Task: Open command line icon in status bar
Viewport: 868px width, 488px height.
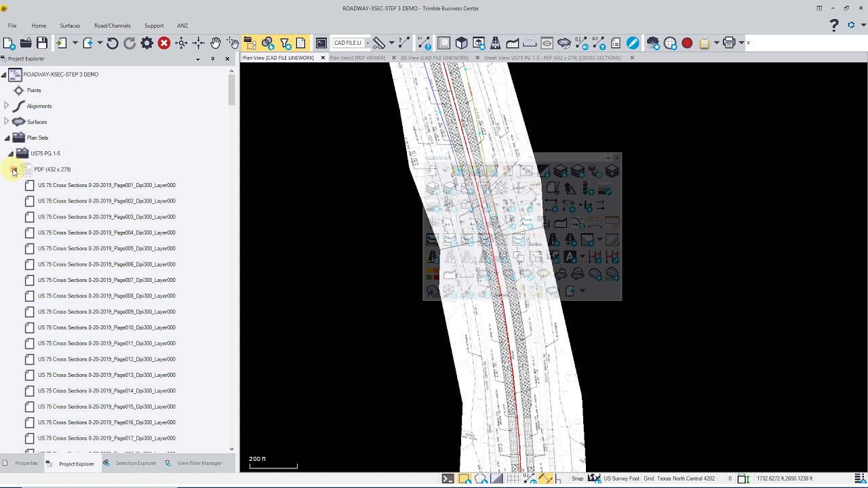Action: pos(448,479)
